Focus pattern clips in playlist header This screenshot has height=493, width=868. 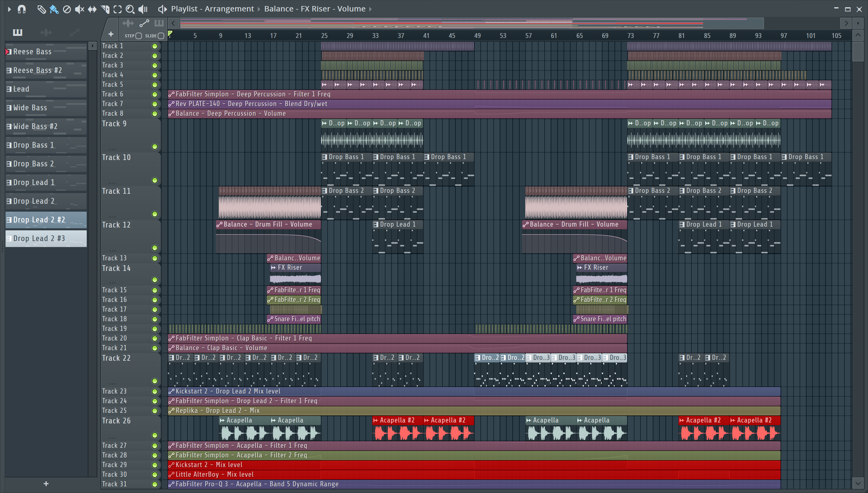[159, 23]
